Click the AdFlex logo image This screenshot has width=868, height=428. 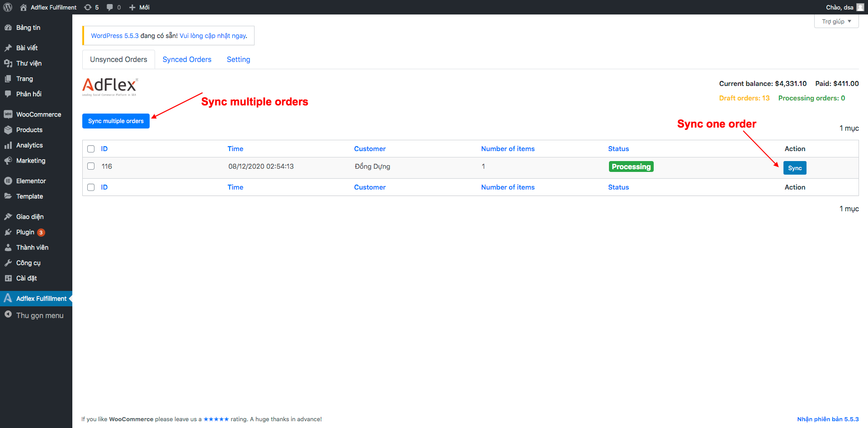(110, 87)
